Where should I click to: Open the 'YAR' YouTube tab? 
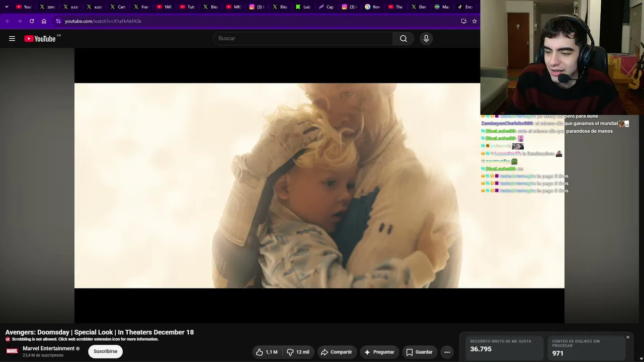click(164, 7)
